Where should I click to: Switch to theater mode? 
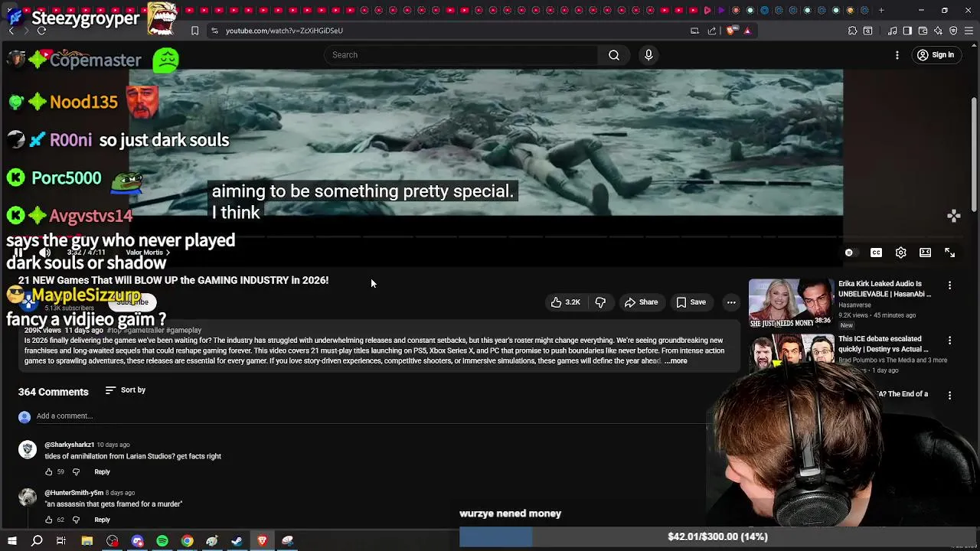(x=925, y=253)
